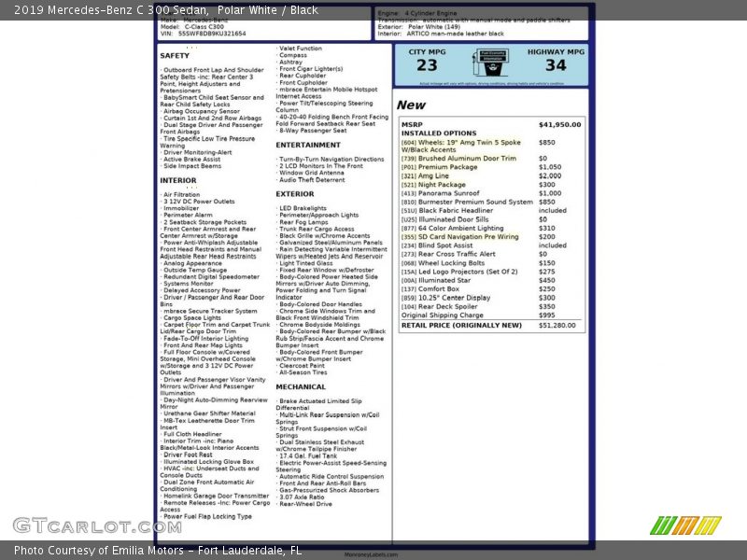Click 'Interior: ARTICO man-made leather black'
Screen dimensions: 747x560
(441, 34)
